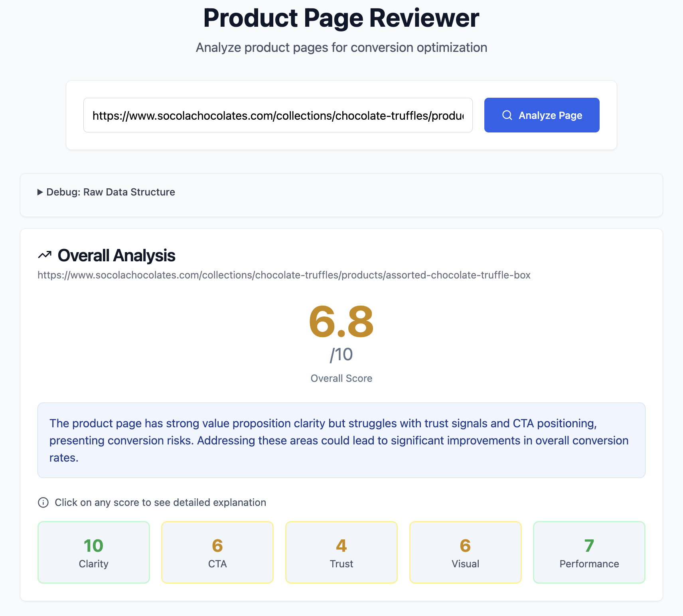Click the /10 label under the score
Viewport: 683px width, 616px height.
click(x=341, y=353)
